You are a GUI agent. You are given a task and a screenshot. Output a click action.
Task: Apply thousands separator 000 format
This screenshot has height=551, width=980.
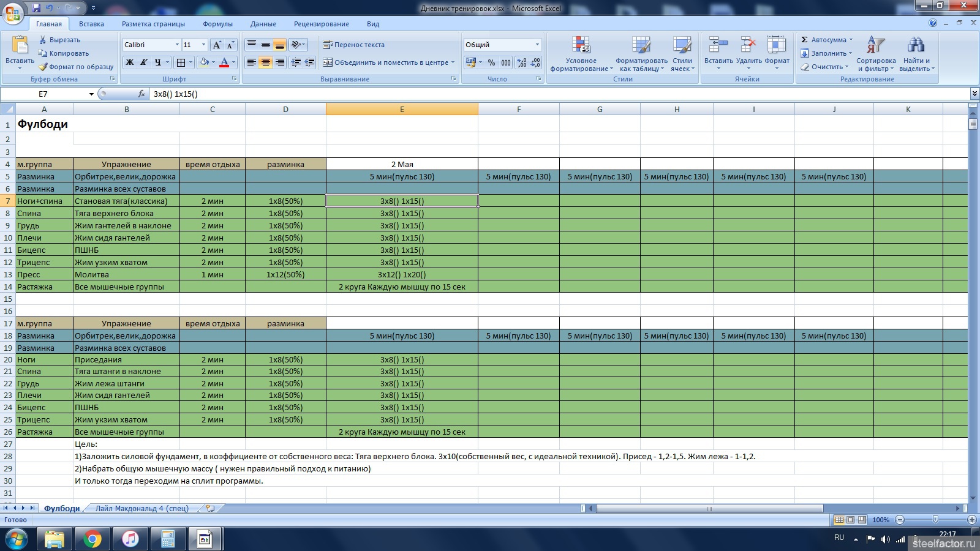click(506, 62)
